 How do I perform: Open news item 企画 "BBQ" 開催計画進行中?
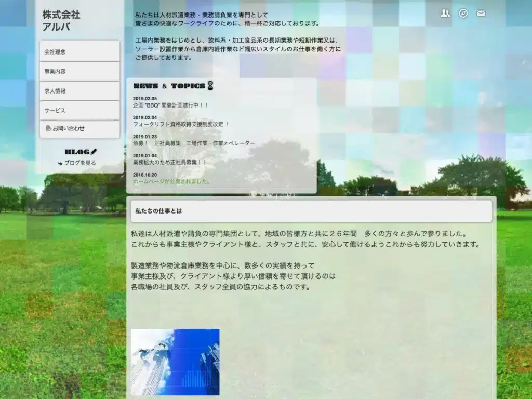tap(170, 105)
